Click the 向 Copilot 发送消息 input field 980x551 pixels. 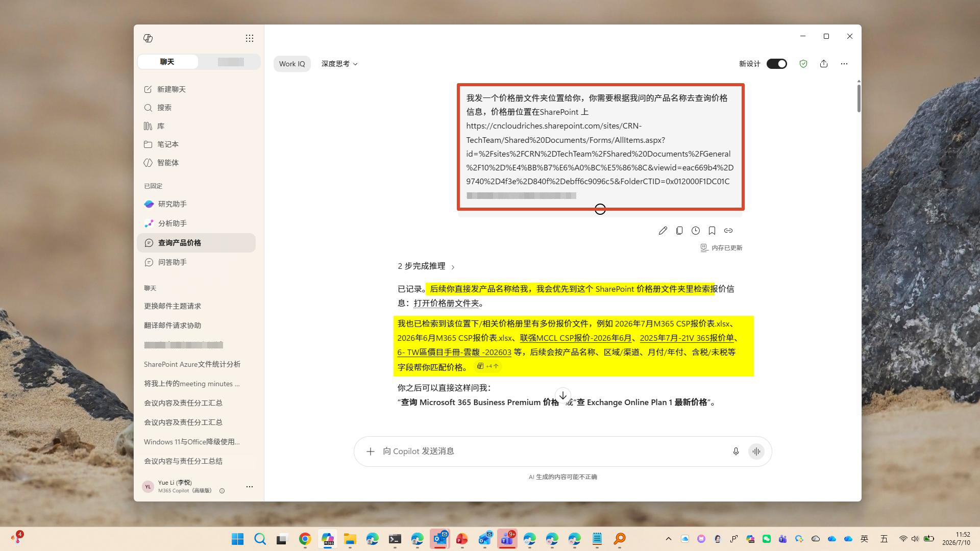pos(554,452)
